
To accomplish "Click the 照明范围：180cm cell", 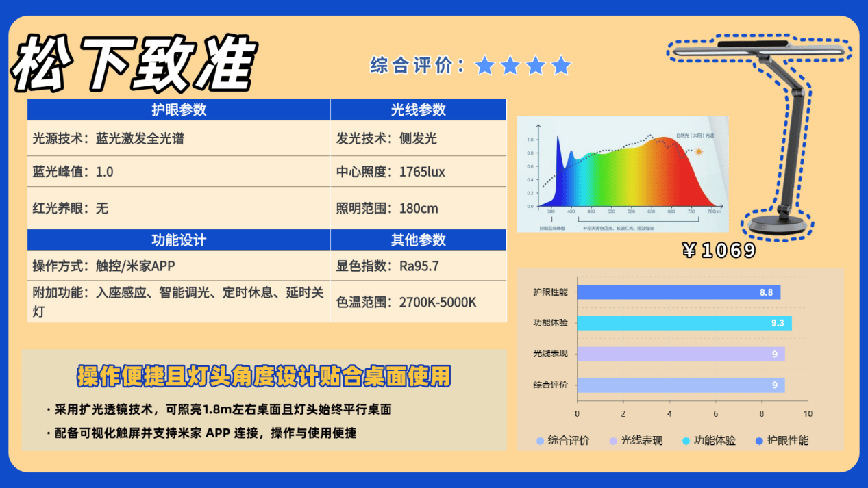I will pos(418,208).
